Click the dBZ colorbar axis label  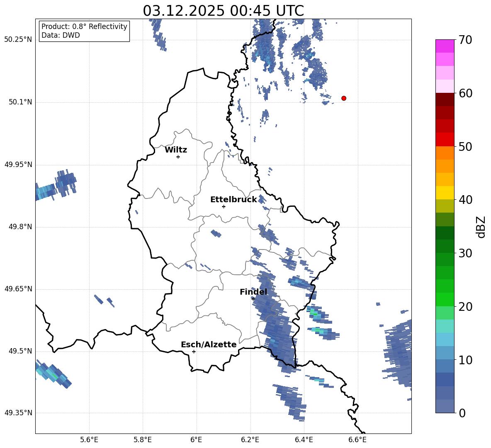tap(481, 227)
